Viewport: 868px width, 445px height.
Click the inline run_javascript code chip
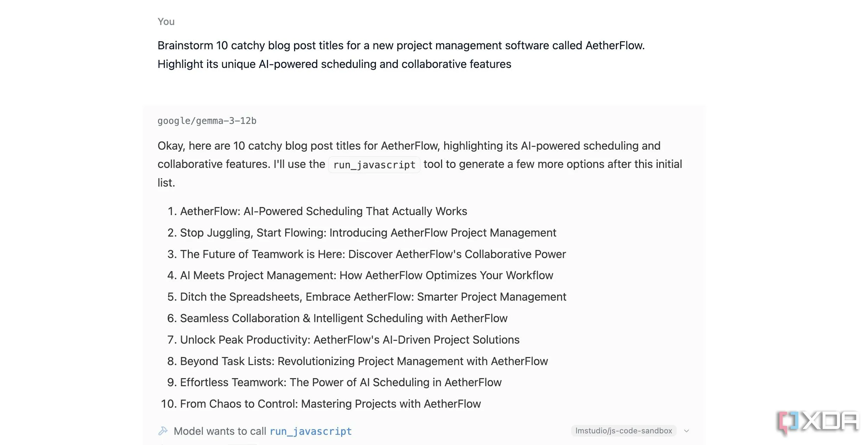pyautogui.click(x=374, y=165)
